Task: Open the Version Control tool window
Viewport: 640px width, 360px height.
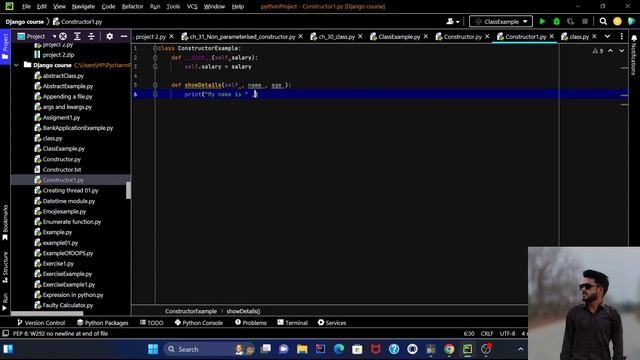Action: (x=41, y=323)
